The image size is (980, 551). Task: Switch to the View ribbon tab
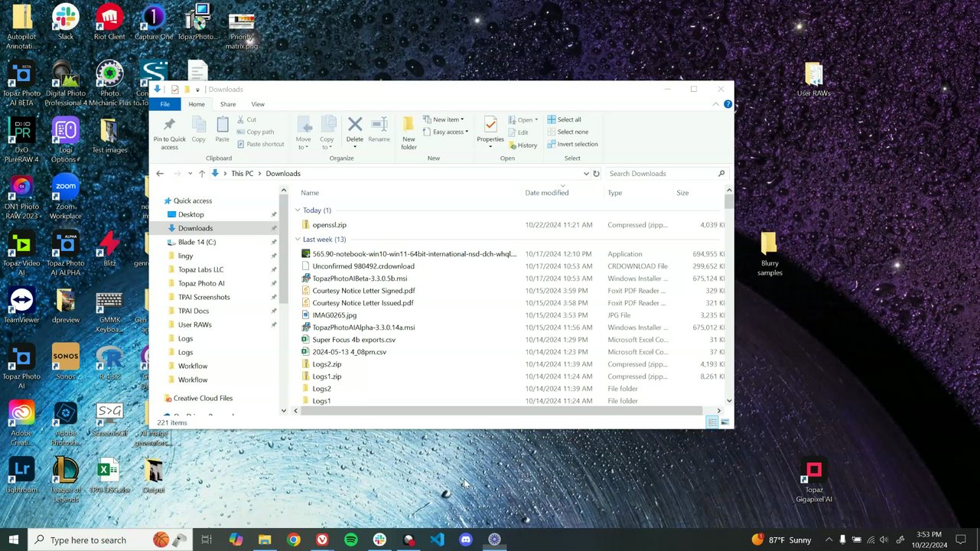[x=258, y=104]
